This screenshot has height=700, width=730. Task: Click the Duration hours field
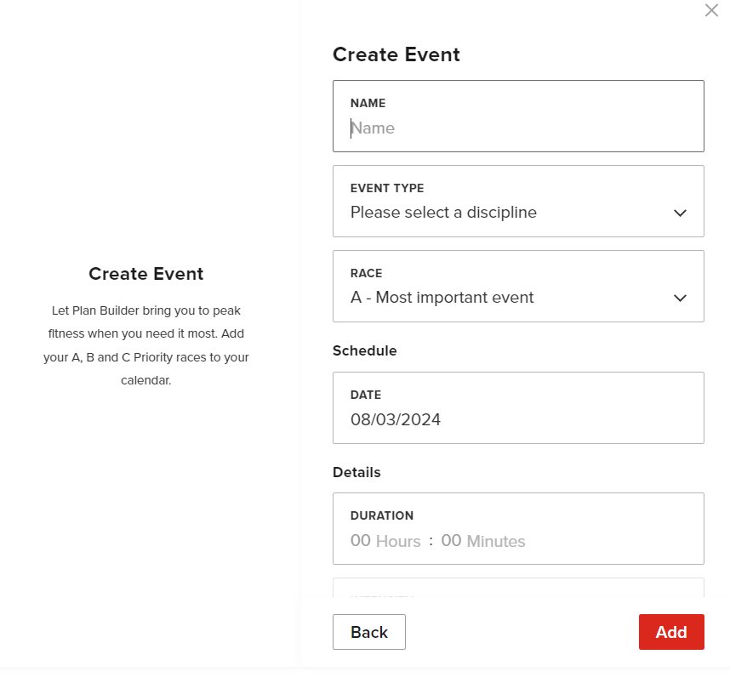(385, 541)
